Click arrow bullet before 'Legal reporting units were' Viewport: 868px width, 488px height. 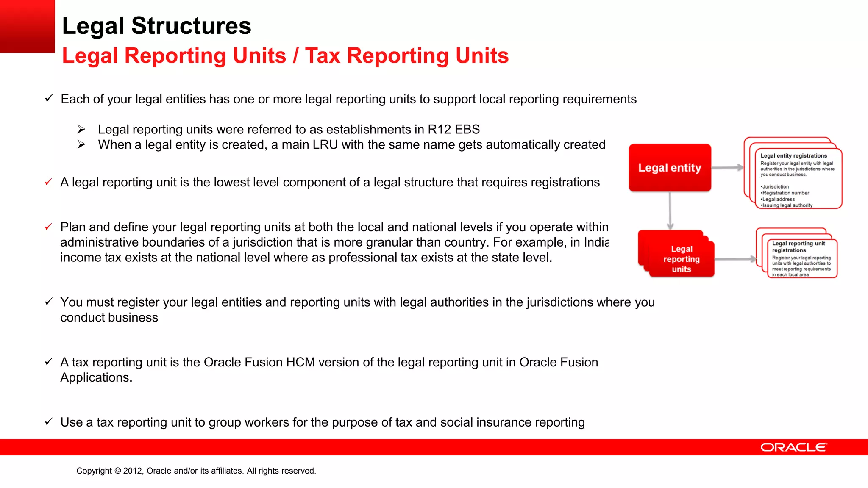[81, 129]
